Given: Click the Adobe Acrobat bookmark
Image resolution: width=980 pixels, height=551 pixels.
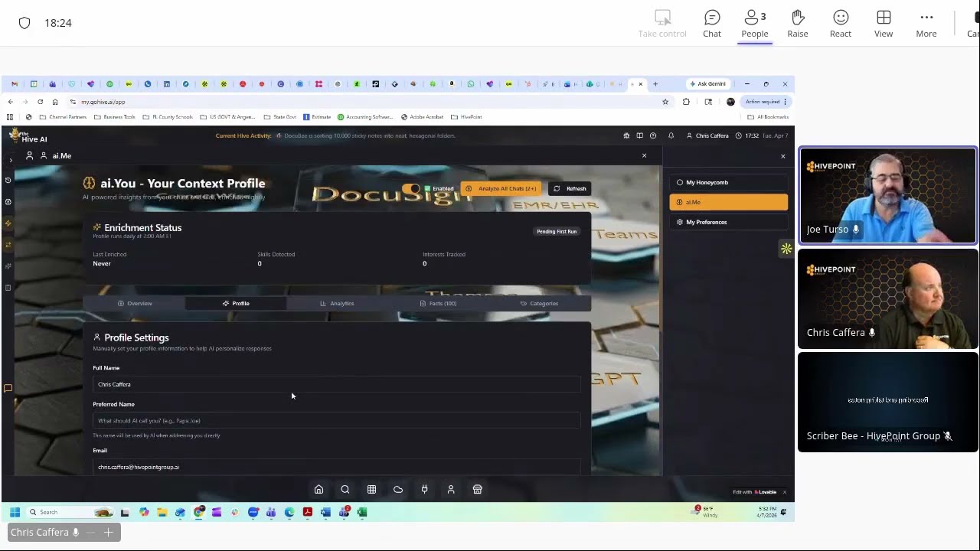Looking at the screenshot, I should point(423,117).
